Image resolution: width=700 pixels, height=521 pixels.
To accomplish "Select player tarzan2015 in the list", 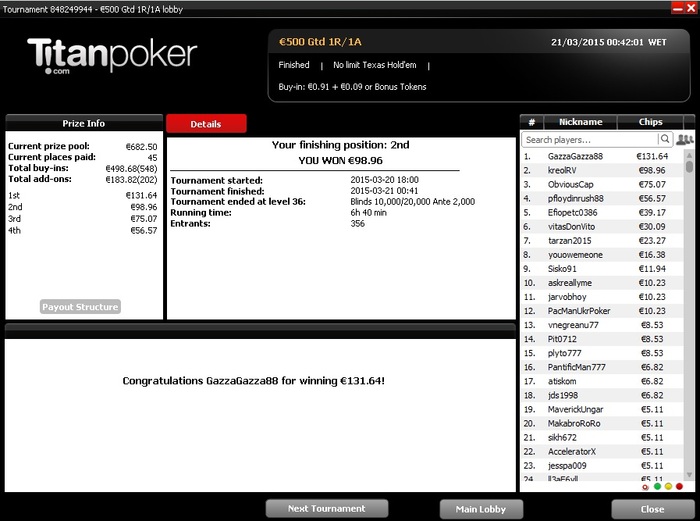I will (602, 241).
